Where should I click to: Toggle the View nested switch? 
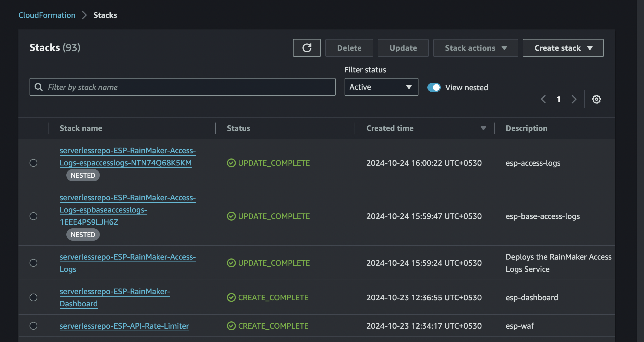coord(434,87)
